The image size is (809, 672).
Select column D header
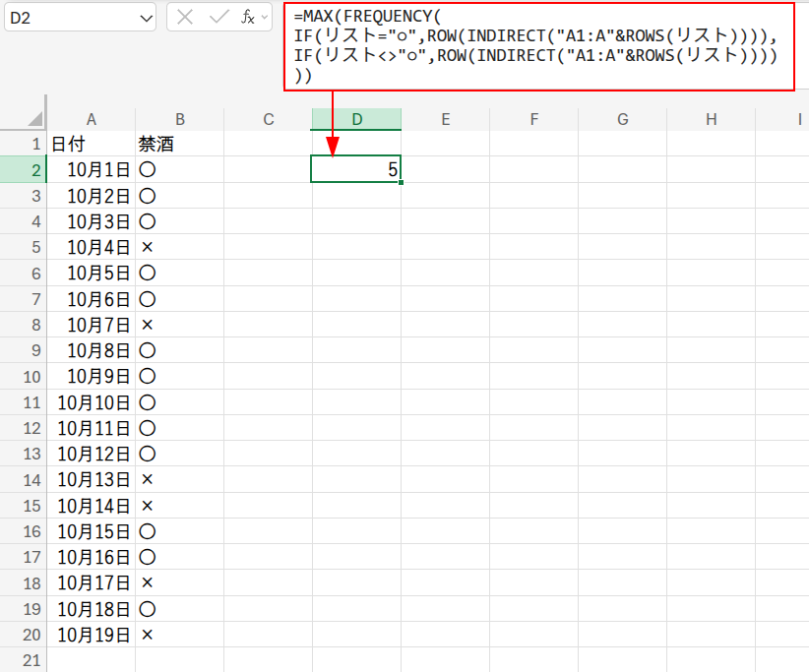[356, 119]
